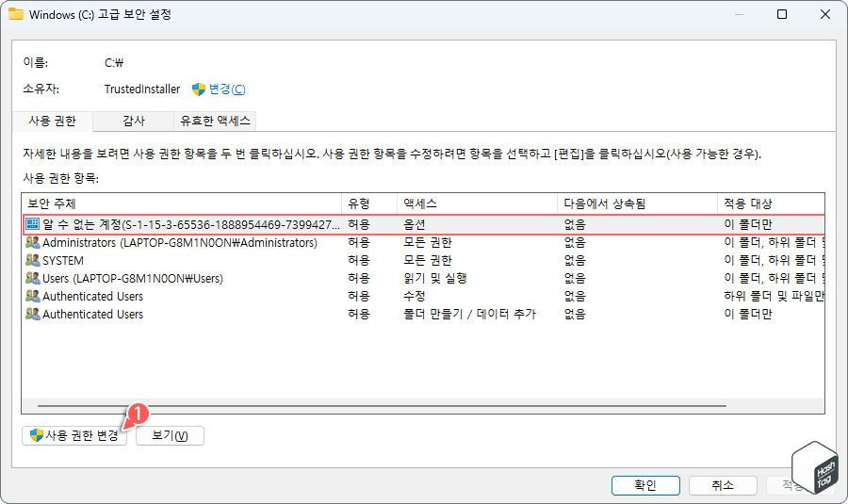This screenshot has height=504, width=848.
Task: Select the SYSTEM entry name
Action: [x=63, y=261]
